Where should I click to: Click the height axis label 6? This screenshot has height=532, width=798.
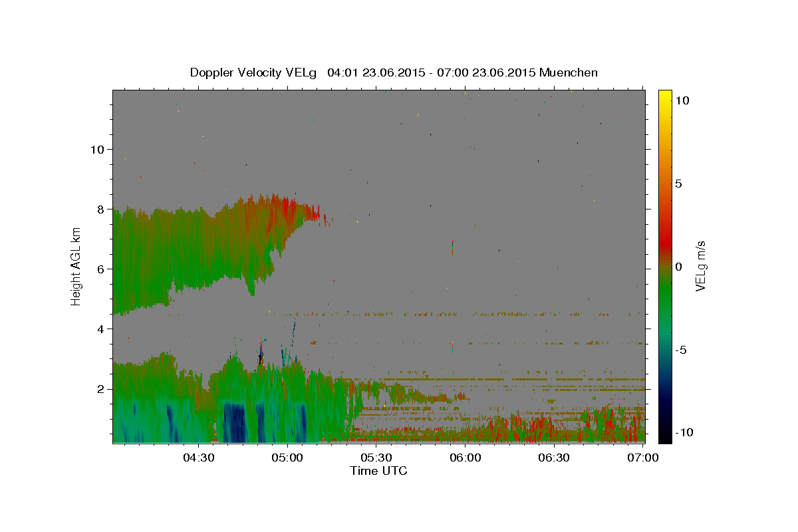pyautogui.click(x=100, y=269)
